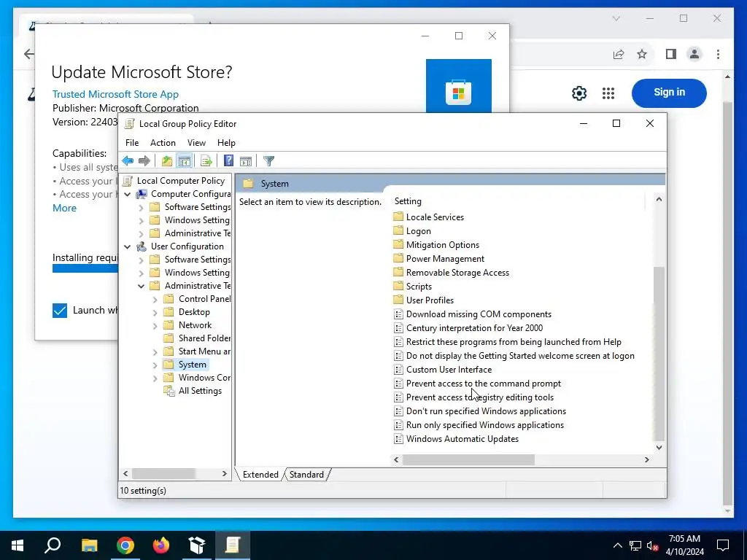
Task: Click the App Installer box icon on taskbar
Action: (x=197, y=545)
